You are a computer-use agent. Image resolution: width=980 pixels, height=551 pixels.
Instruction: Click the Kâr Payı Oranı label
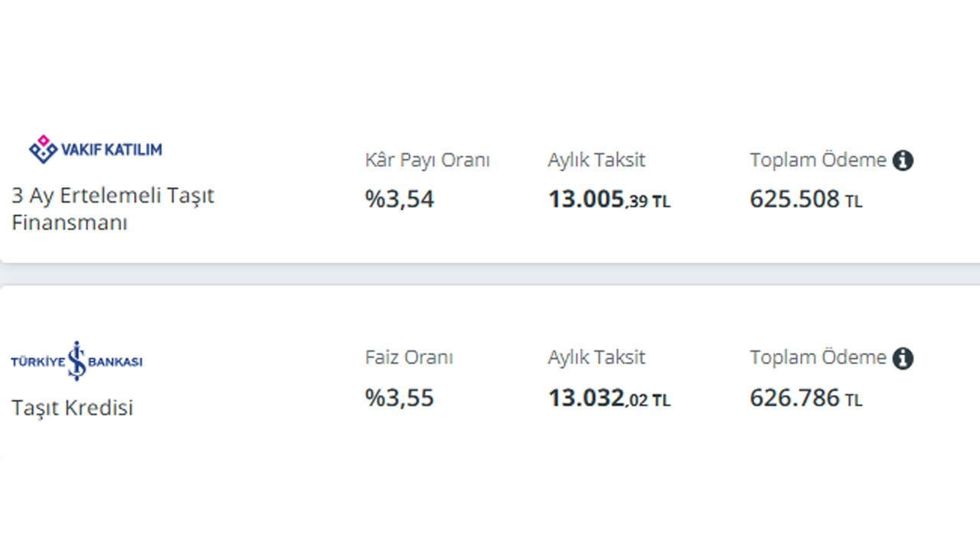(x=427, y=161)
